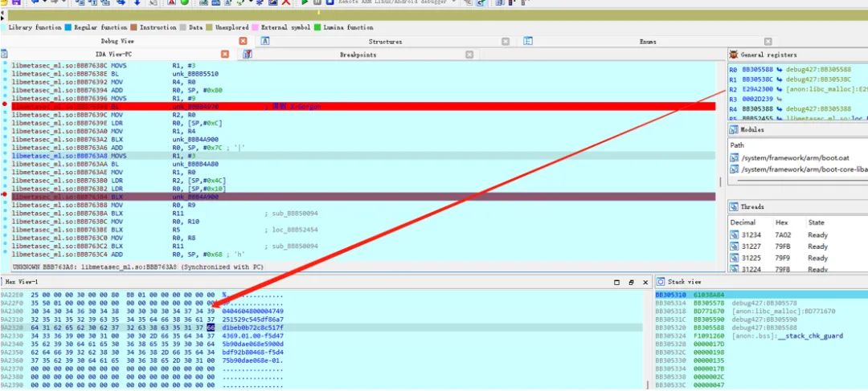Click the Lumina function legend swatch
The width and height of the screenshot is (868, 391).
[317, 27]
